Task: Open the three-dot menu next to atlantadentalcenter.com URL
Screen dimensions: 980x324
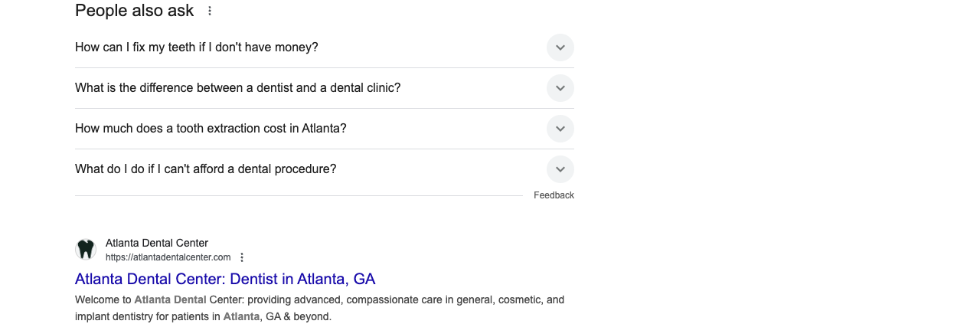Action: click(242, 257)
